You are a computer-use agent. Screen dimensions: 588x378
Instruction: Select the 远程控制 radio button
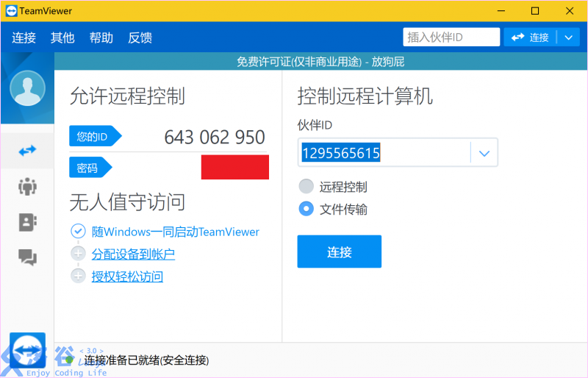306,187
